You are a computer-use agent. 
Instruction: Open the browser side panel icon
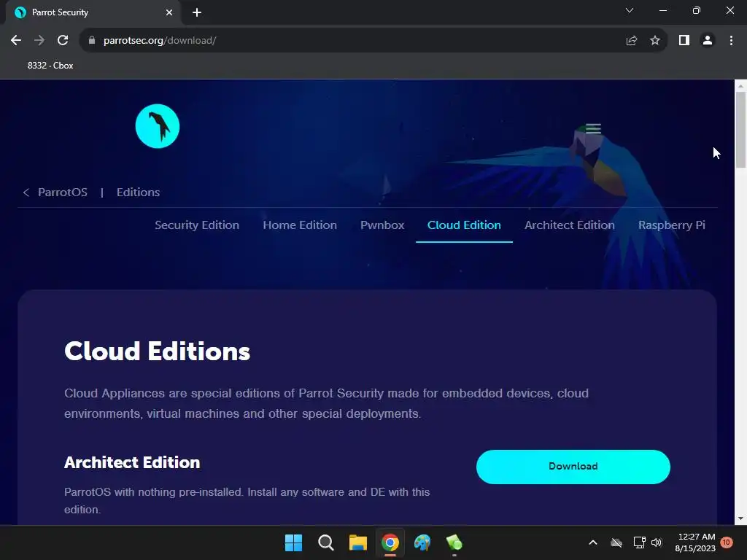tap(684, 41)
